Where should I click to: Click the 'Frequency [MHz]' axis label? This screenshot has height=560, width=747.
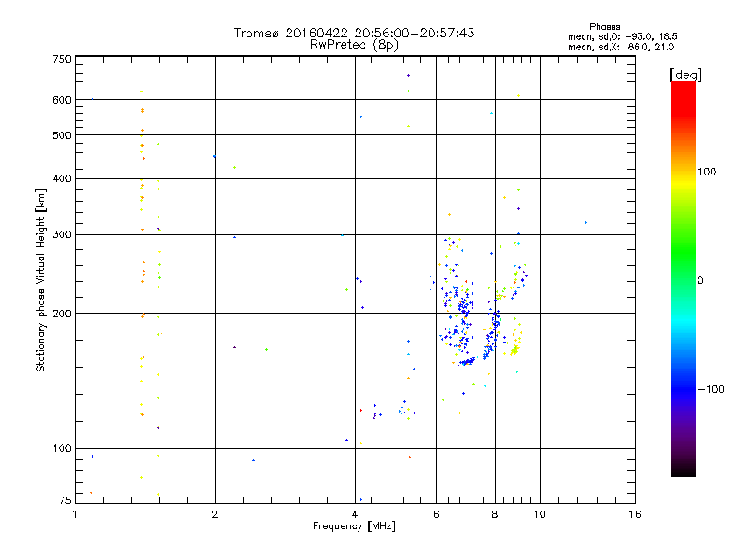(x=354, y=526)
